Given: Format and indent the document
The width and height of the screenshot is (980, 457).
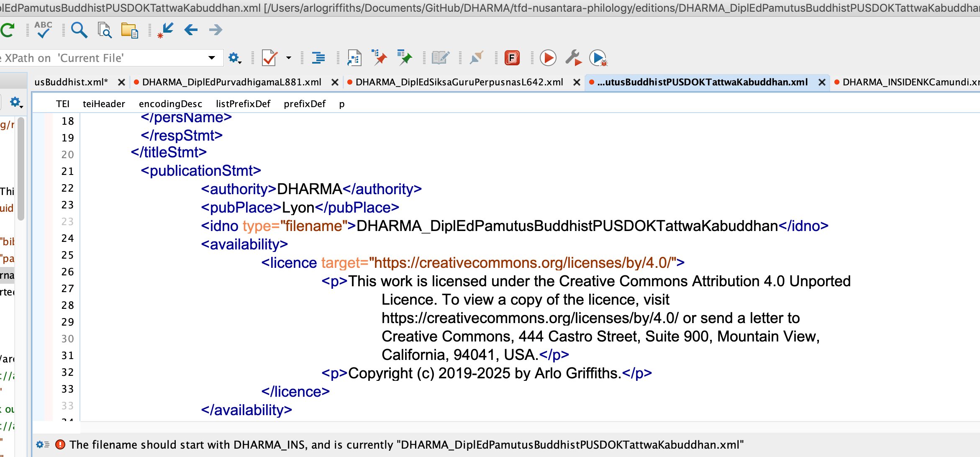Looking at the screenshot, I should (318, 58).
